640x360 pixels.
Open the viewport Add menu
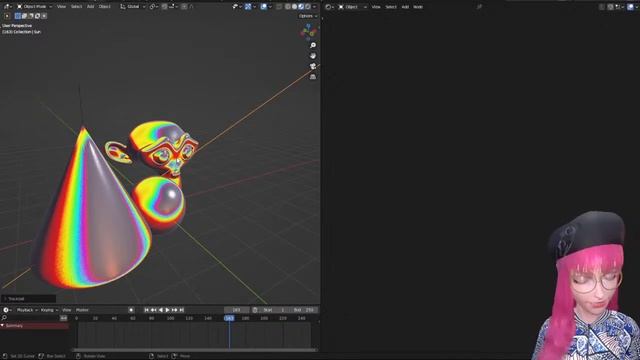point(90,7)
